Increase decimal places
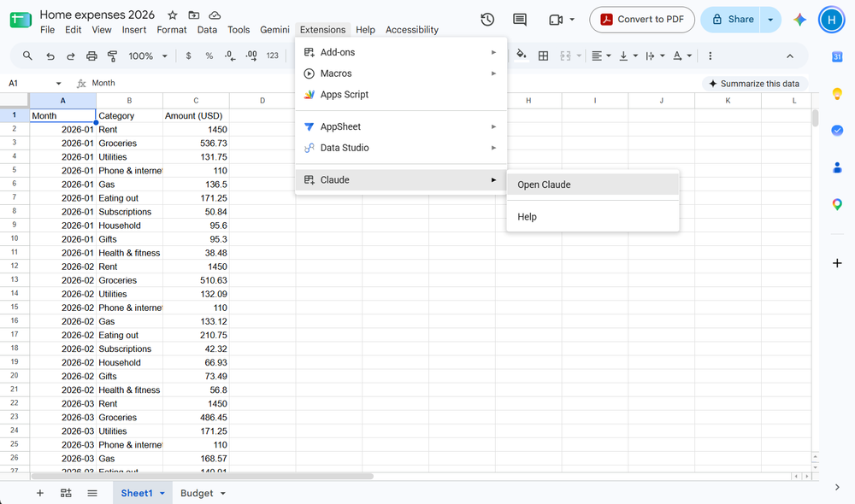 pos(251,56)
